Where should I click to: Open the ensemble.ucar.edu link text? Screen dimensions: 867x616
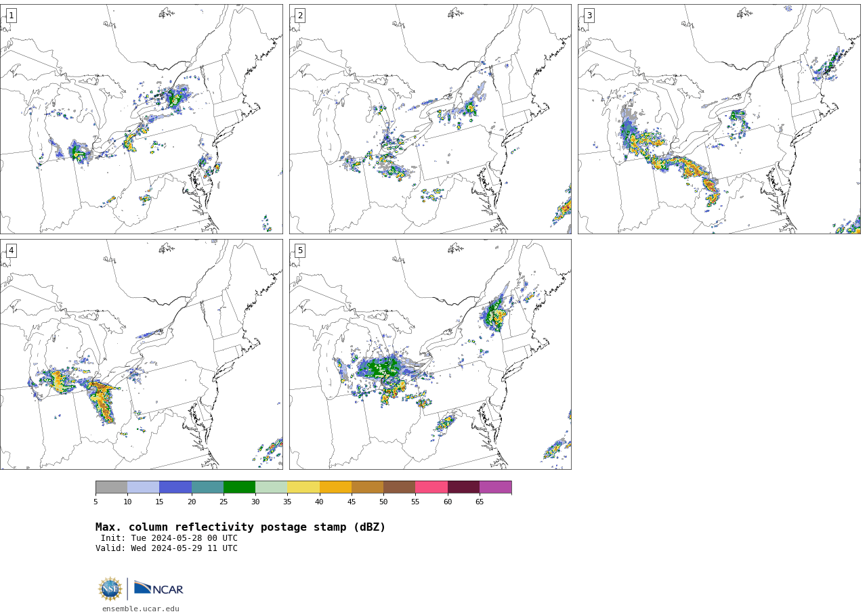[x=141, y=609]
